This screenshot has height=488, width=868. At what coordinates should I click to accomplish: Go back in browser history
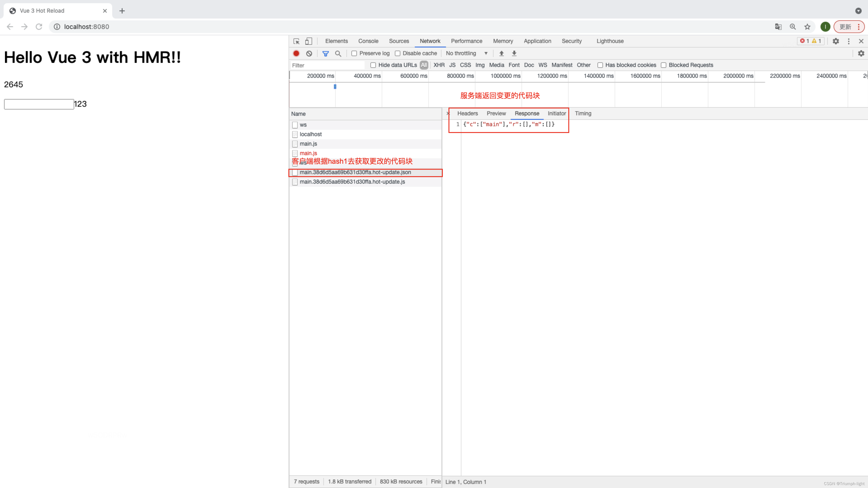(10, 27)
